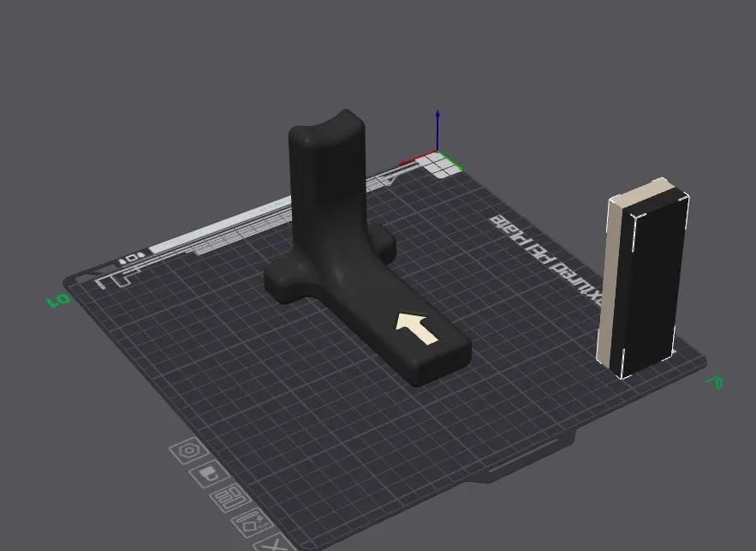Click the arrange objects plate icon
This screenshot has height=551, width=756.
[230, 498]
